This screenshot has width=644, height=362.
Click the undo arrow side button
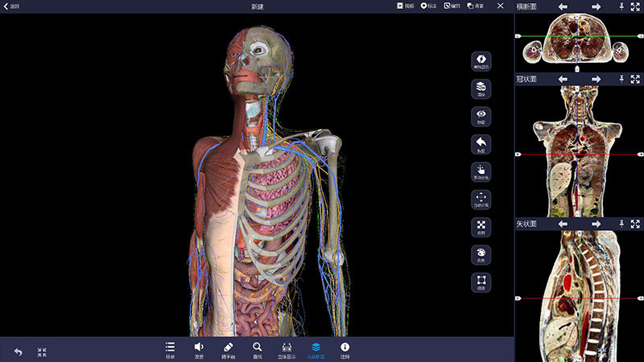click(x=481, y=145)
